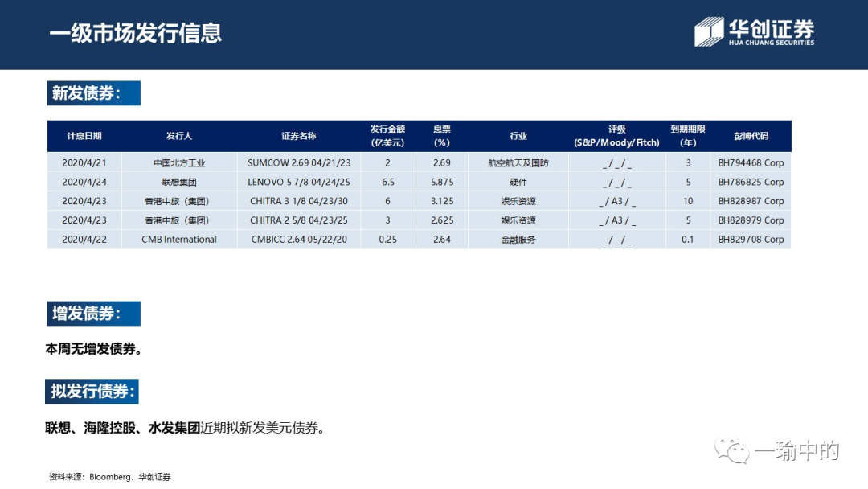Select date cell 2020/4/22

(x=84, y=239)
